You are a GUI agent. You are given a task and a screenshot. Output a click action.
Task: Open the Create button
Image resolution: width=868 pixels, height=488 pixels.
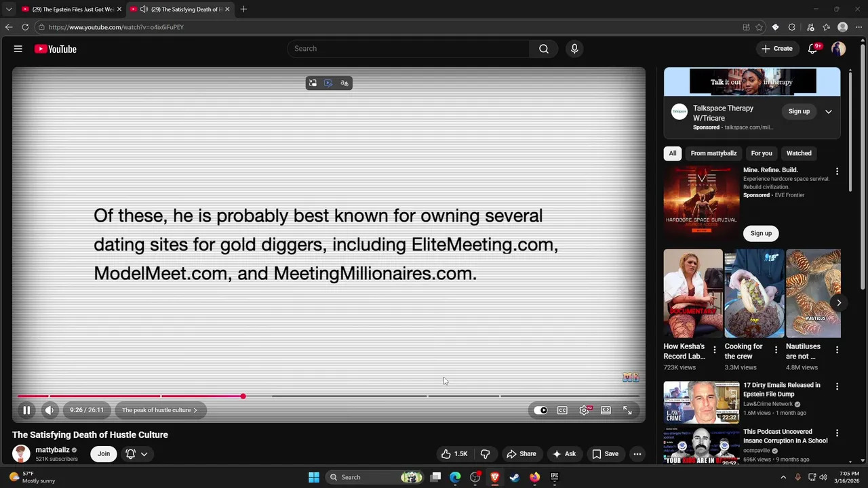coord(776,49)
